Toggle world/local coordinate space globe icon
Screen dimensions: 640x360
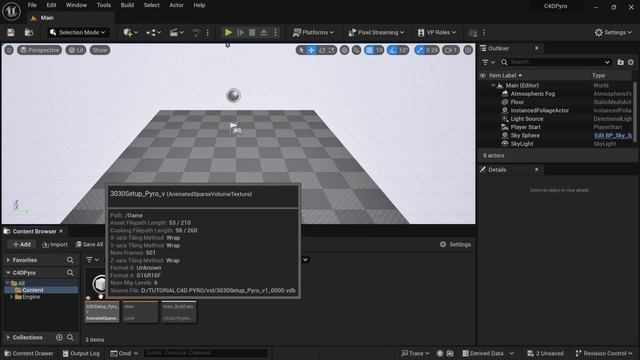point(344,50)
